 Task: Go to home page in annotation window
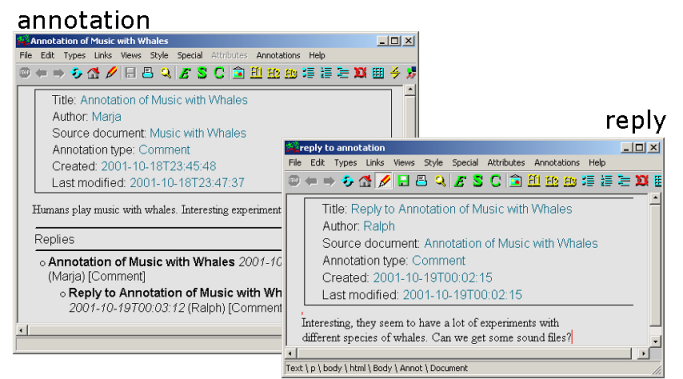(93, 73)
